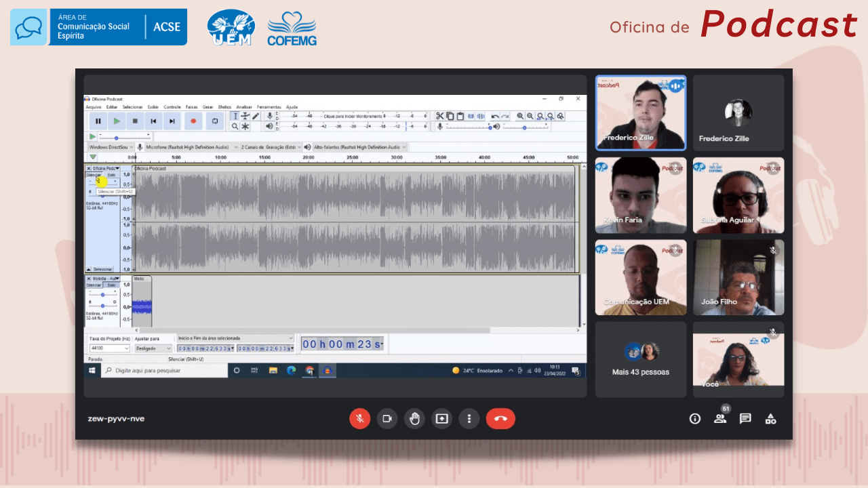This screenshot has width=868, height=488.
Task: Select the Draw pencil tool
Action: point(256,116)
